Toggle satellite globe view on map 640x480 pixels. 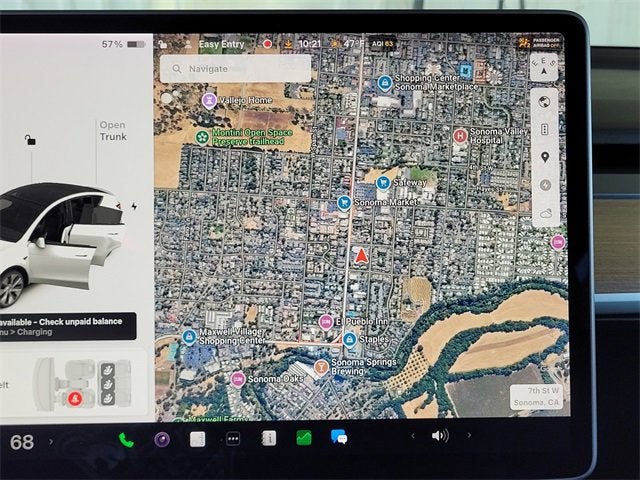click(545, 101)
